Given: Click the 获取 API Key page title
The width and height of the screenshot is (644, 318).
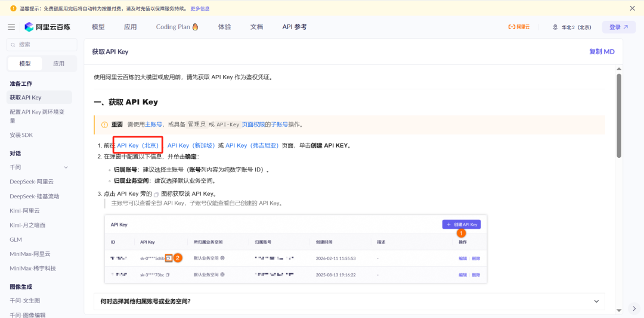Looking at the screenshot, I should point(110,52).
